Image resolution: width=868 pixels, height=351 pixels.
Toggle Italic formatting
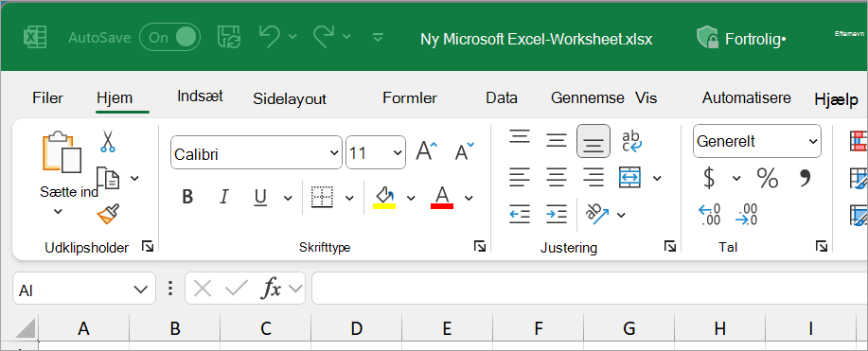pyautogui.click(x=224, y=197)
